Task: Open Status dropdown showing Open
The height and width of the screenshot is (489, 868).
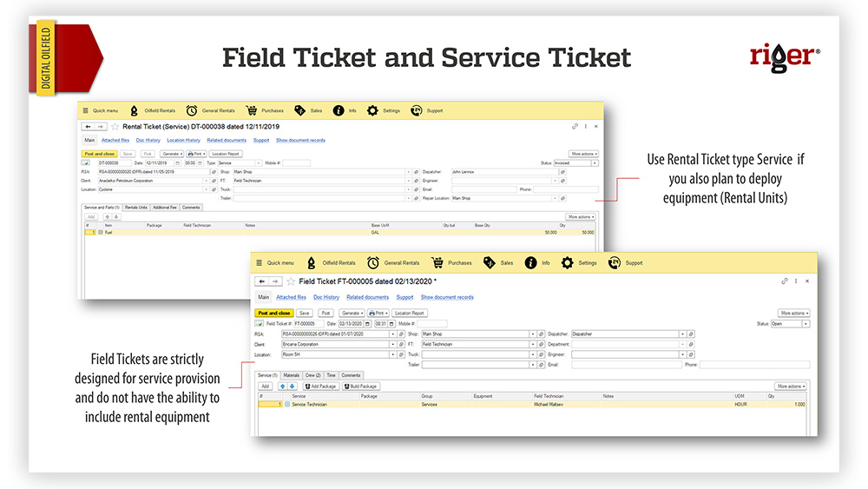Action: point(806,324)
